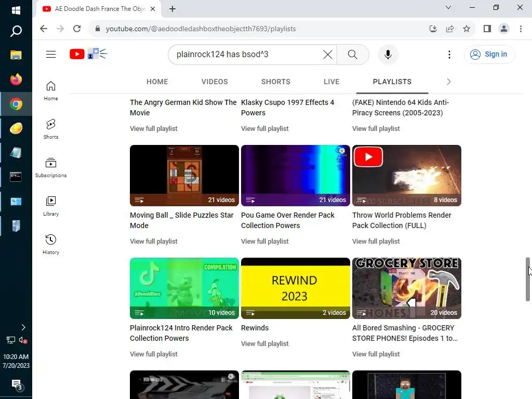The width and height of the screenshot is (532, 399).
Task: View full playlist for Nintendo 64 Anti-Piracy Screens
Action: point(376,129)
